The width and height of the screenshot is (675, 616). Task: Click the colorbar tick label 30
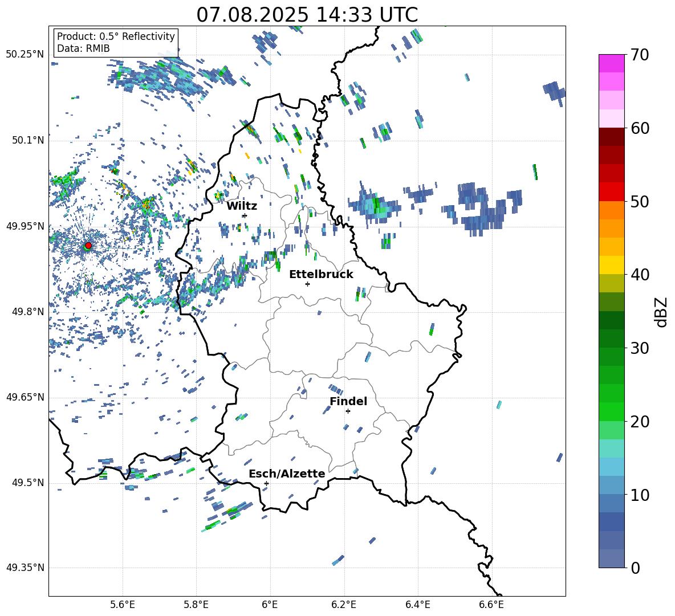coord(640,348)
